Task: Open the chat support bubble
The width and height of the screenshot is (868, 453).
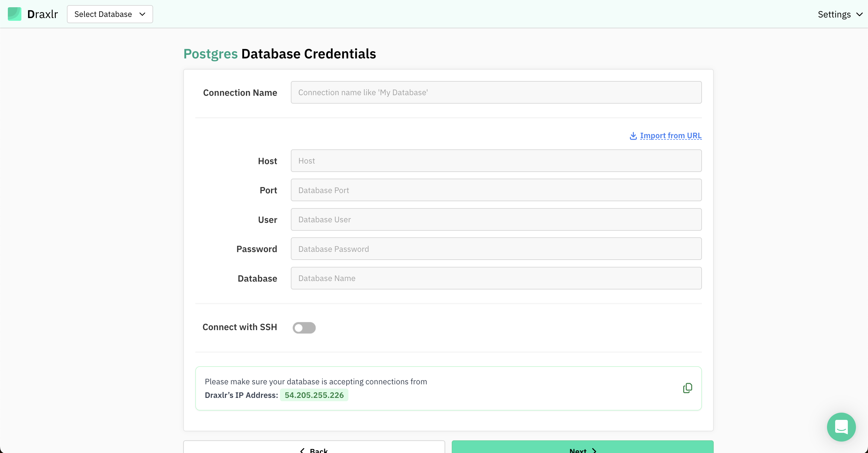Action: [841, 427]
